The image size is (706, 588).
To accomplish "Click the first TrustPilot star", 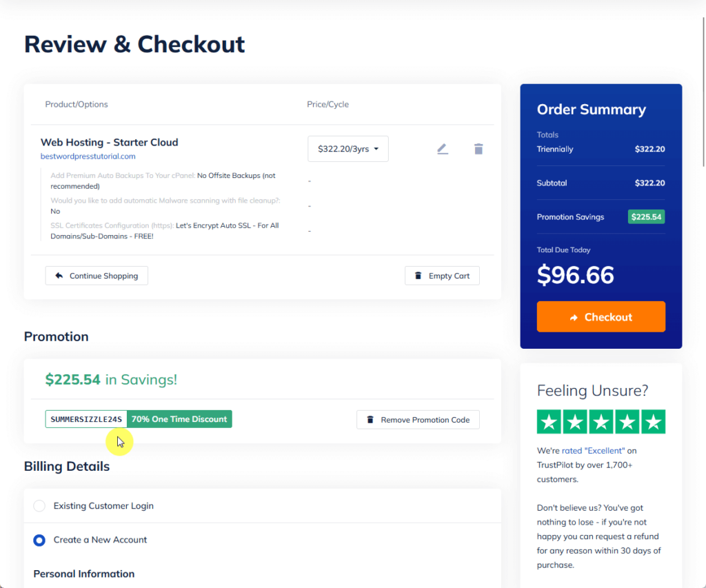I will pyautogui.click(x=549, y=422).
